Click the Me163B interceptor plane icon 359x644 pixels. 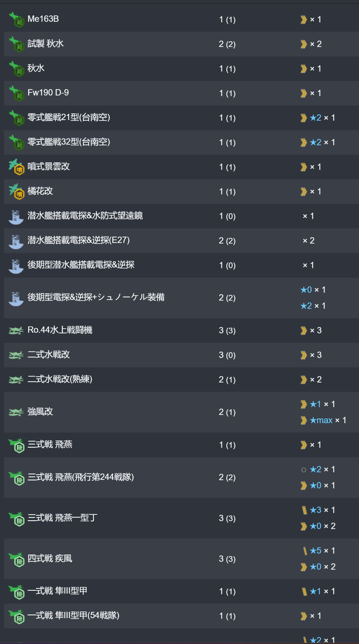point(16,20)
